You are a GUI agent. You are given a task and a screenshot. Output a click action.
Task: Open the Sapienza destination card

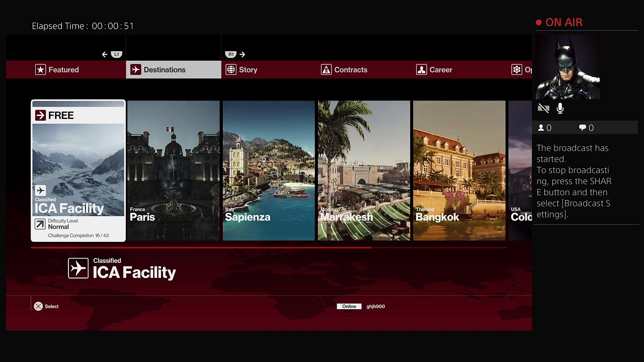(x=269, y=171)
